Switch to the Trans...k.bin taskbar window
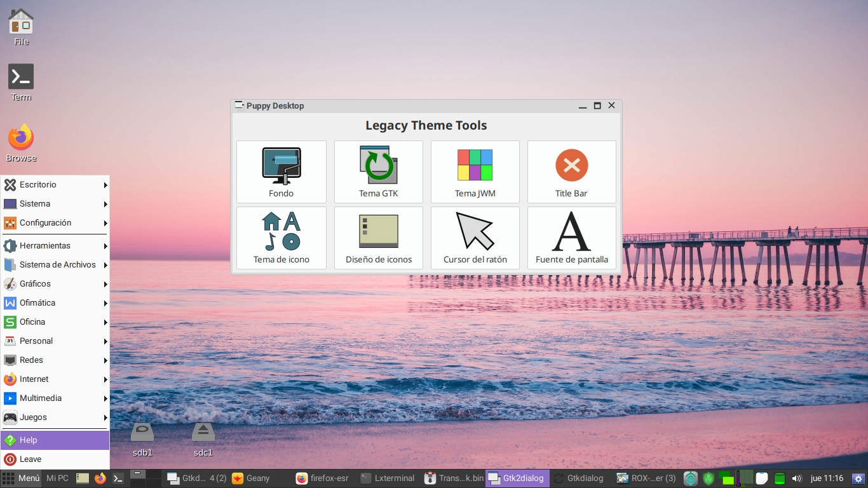This screenshot has width=868, height=488. coord(454,478)
